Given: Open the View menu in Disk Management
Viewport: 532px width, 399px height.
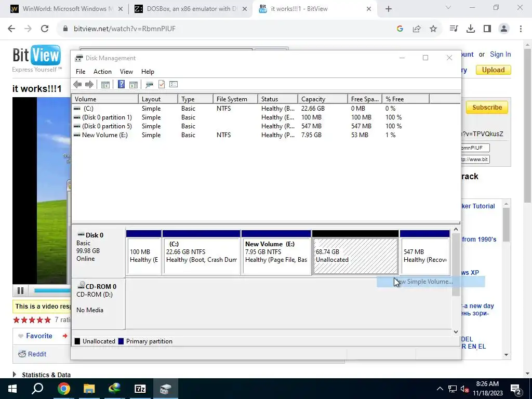Looking at the screenshot, I should (126, 72).
